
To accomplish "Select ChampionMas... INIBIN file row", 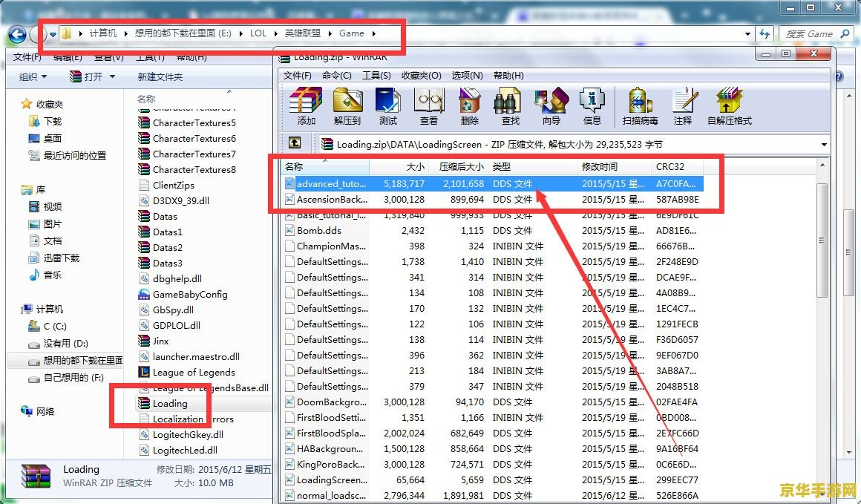I will click(493, 246).
